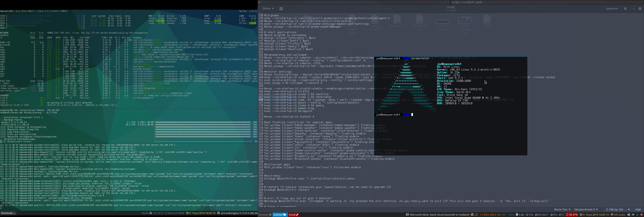Click the Arch logo icon in status bar
The height and width of the screenshot is (217, 644).
tap(638, 215)
